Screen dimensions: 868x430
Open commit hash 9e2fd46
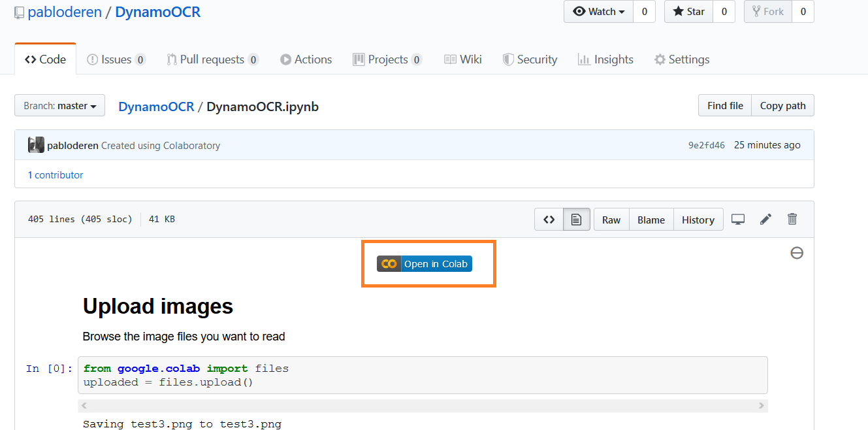pyautogui.click(x=706, y=145)
